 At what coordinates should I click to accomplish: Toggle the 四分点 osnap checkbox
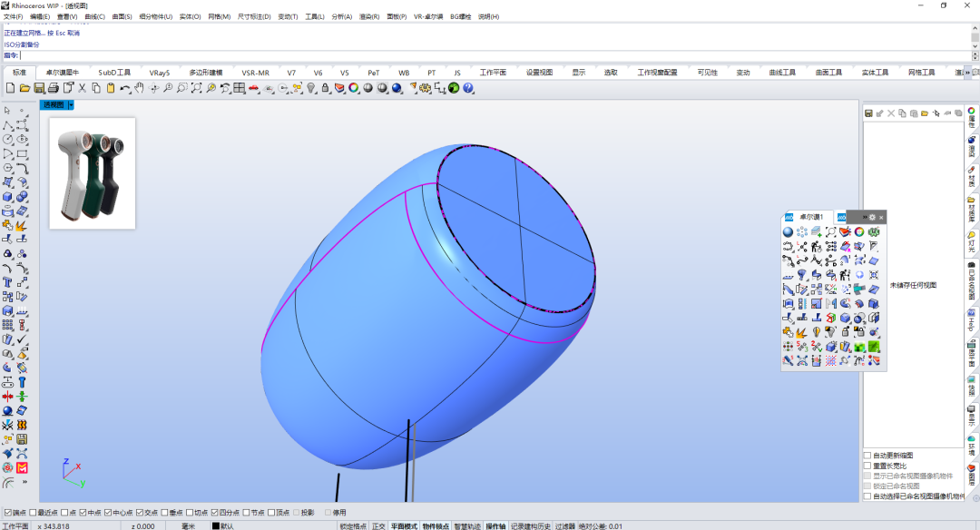coord(214,513)
